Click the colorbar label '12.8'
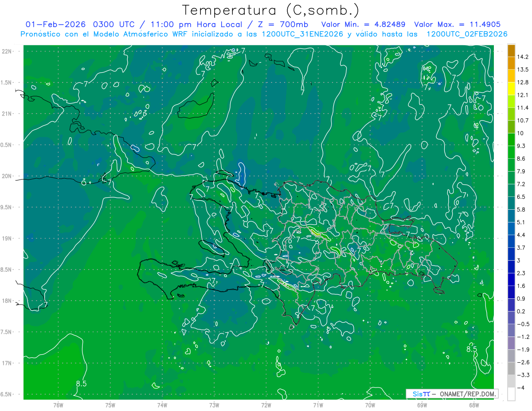The image size is (532, 411). 523,82
